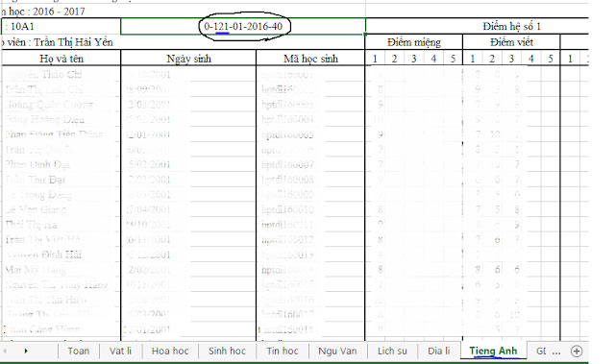Click column 3 under Điểm viết
The image size is (615, 364).
point(511,59)
